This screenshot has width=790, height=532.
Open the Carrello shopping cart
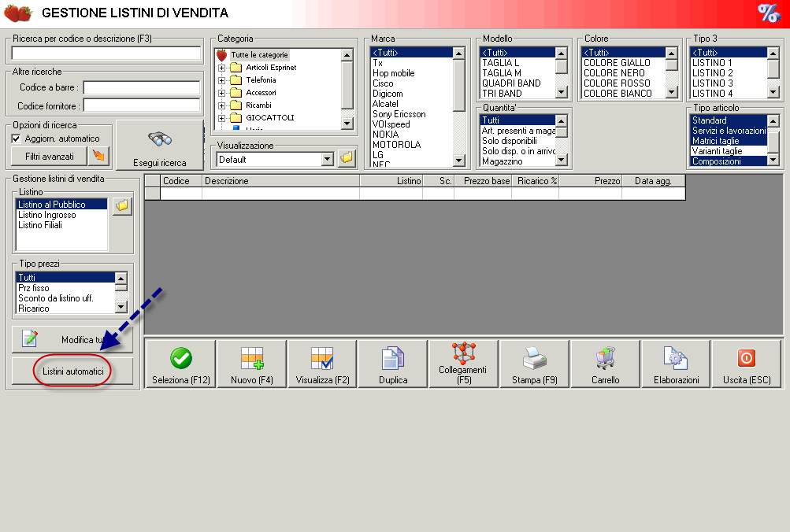point(606,364)
